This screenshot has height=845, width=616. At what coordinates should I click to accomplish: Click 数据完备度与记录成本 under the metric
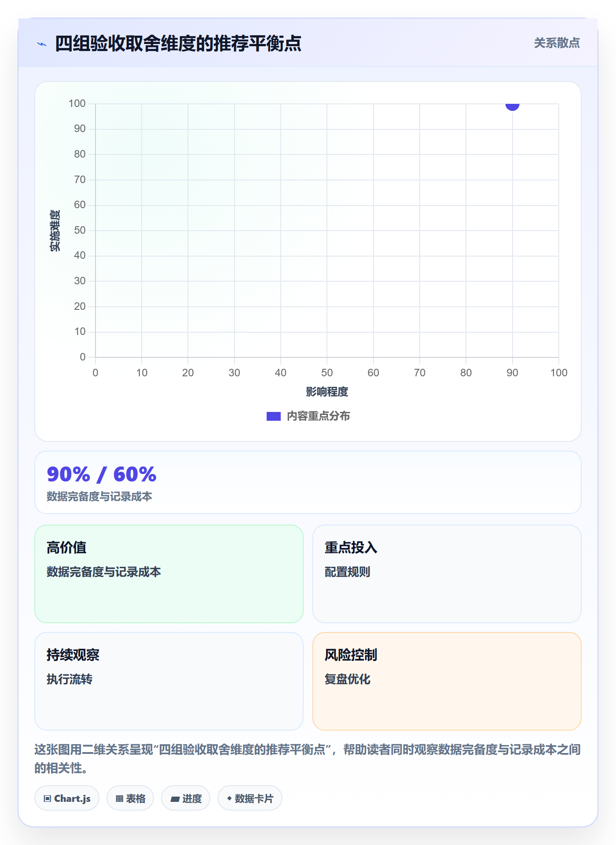[x=99, y=496]
